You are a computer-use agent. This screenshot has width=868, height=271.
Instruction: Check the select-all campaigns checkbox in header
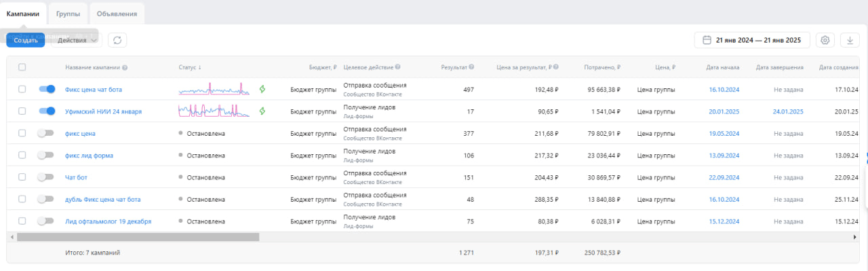(22, 67)
